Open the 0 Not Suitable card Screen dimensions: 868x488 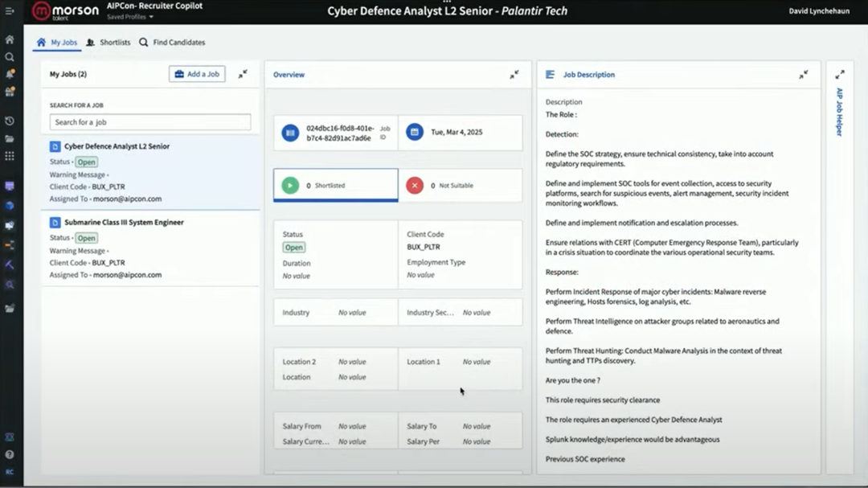(460, 186)
